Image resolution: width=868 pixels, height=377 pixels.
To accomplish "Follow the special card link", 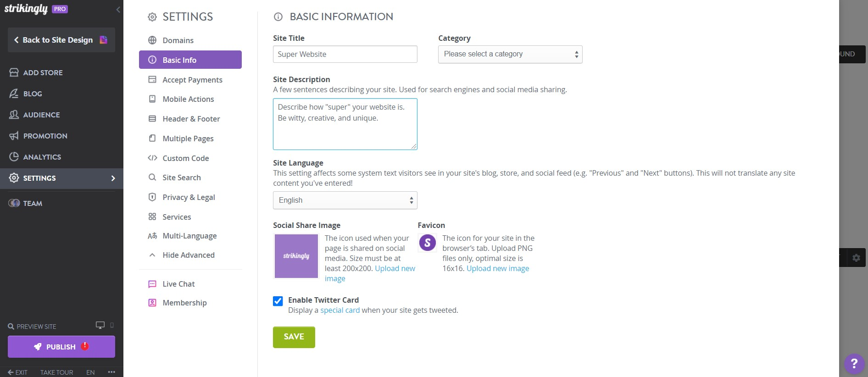I will [x=339, y=310].
